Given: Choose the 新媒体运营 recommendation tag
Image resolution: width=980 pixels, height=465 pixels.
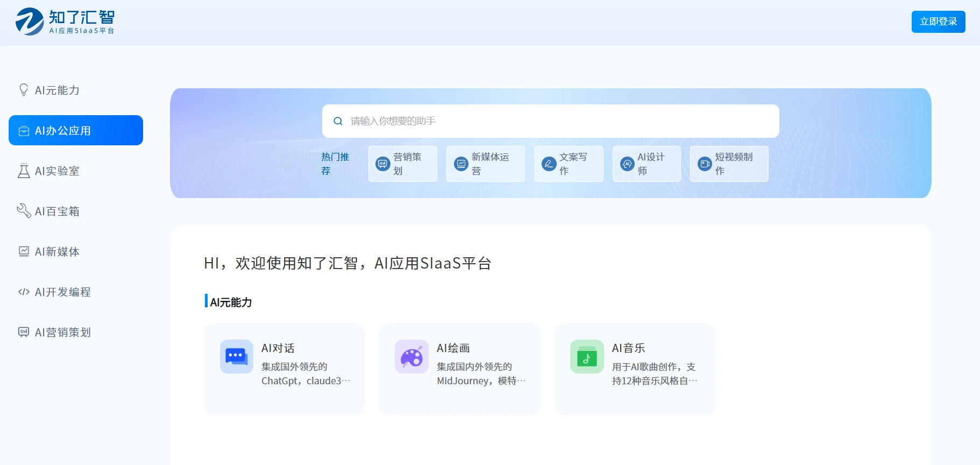Looking at the screenshot, I should [x=485, y=164].
